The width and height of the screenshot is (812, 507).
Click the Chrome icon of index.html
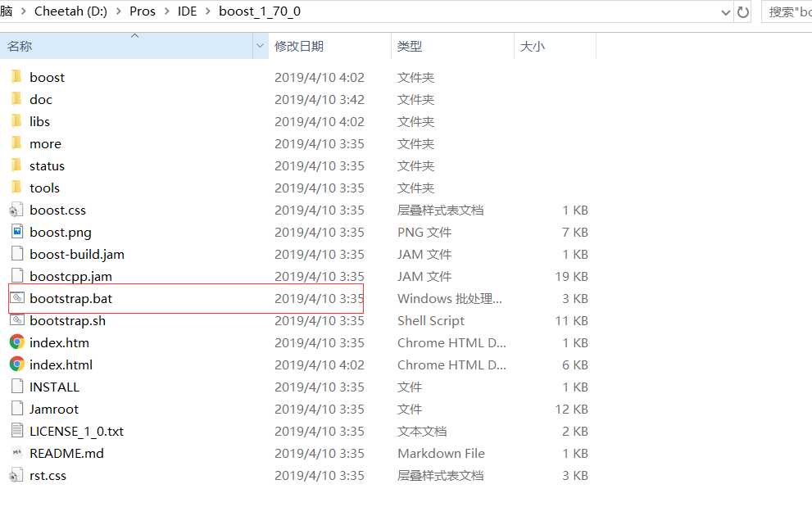coord(17,364)
